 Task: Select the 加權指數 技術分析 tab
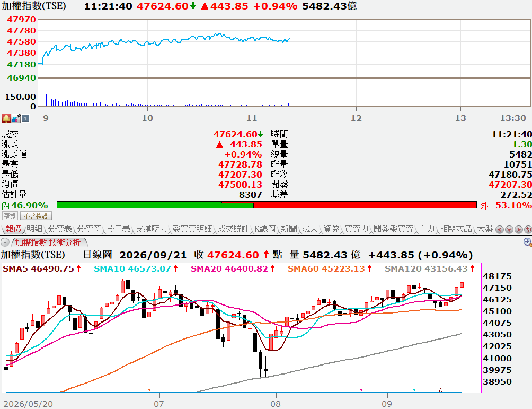point(48,242)
